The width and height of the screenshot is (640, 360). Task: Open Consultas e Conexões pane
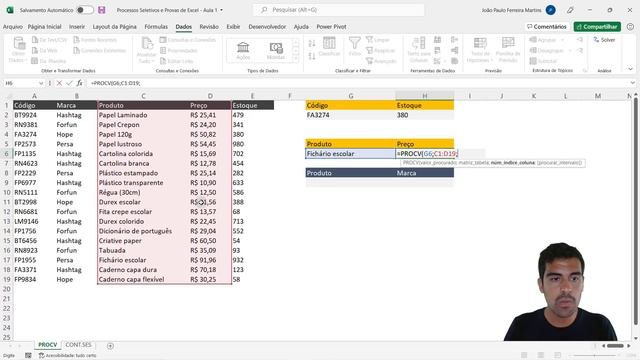pos(188,40)
